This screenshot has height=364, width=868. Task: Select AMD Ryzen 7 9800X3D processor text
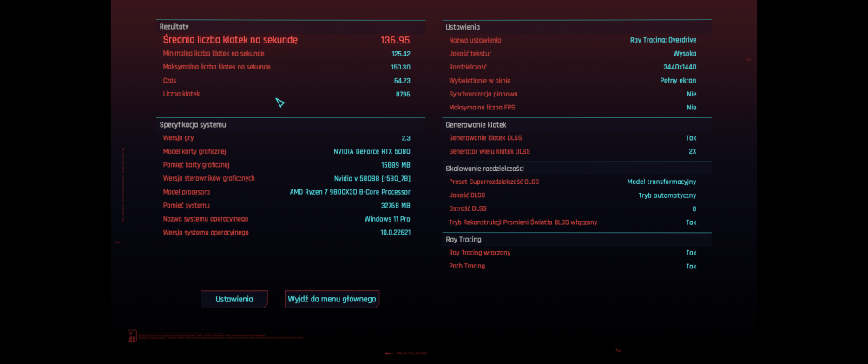[x=350, y=192]
